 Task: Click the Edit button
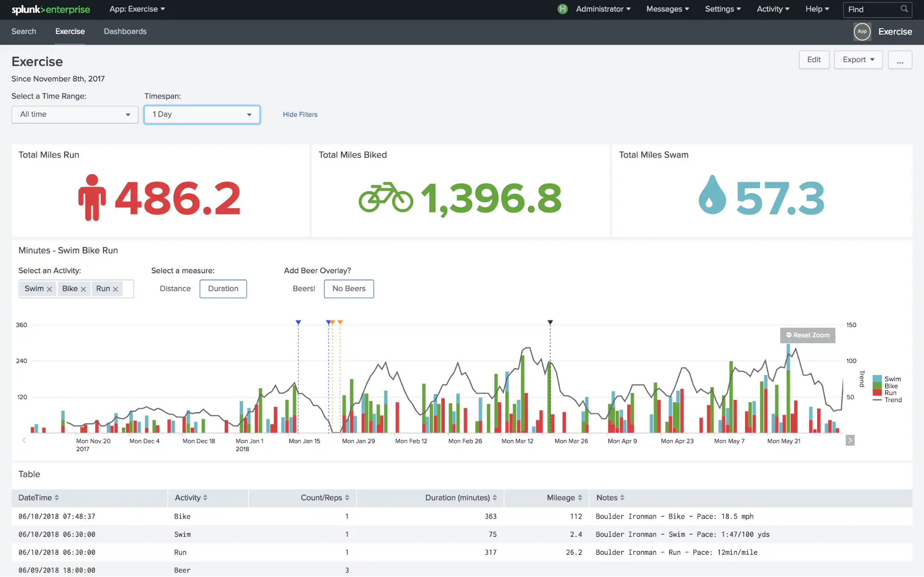click(x=814, y=60)
